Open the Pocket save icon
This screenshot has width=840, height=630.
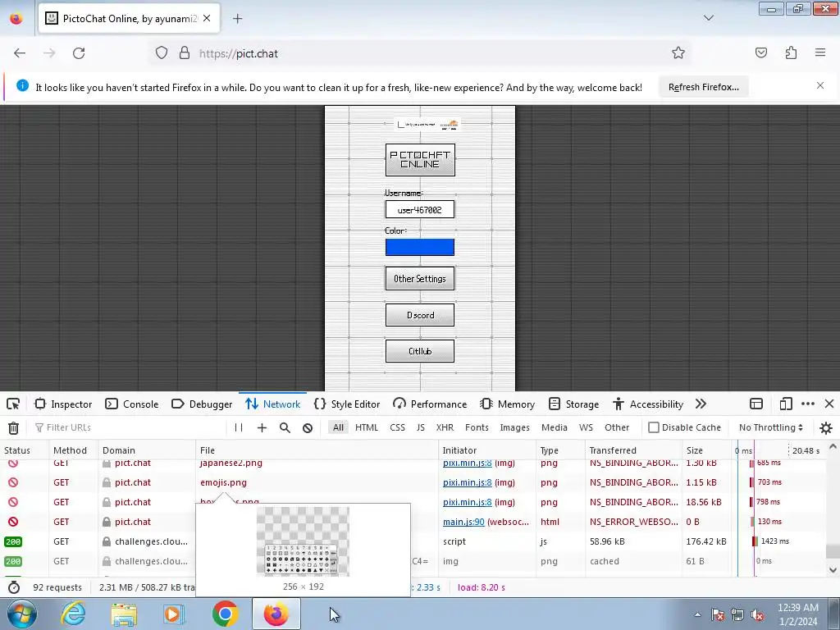[760, 52]
